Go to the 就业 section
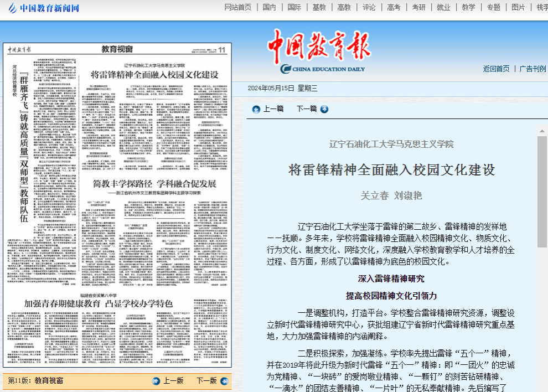This screenshot has height=392, width=548. 443,7
